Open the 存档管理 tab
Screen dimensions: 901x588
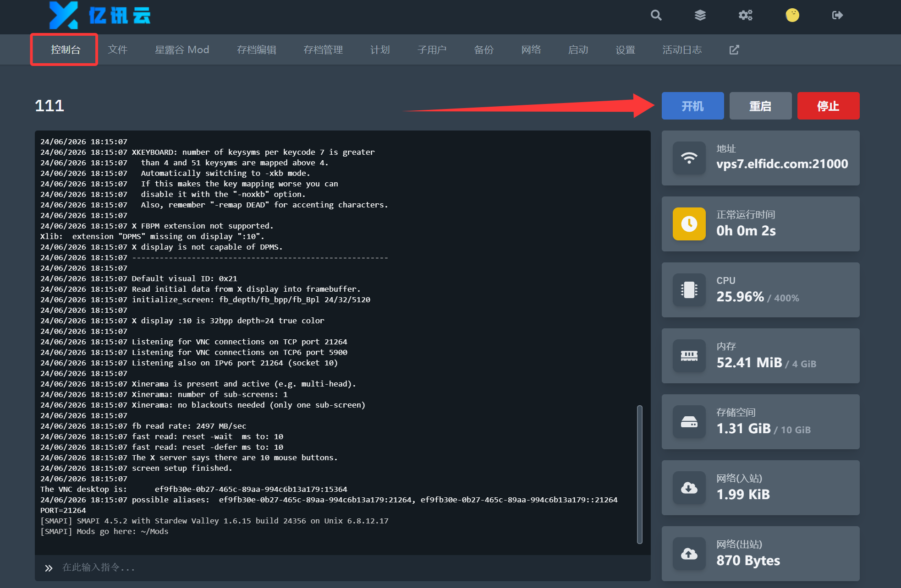pyautogui.click(x=323, y=49)
